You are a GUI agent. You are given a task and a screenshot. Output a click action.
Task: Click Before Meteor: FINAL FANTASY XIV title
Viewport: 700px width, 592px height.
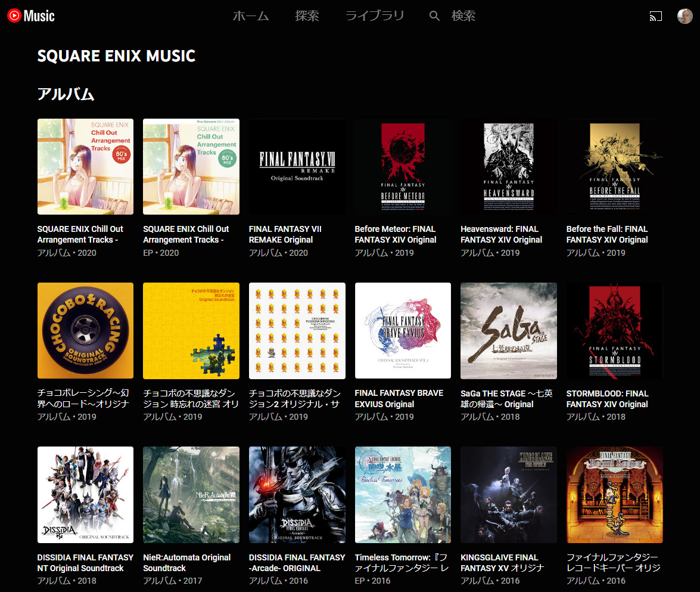tap(396, 234)
